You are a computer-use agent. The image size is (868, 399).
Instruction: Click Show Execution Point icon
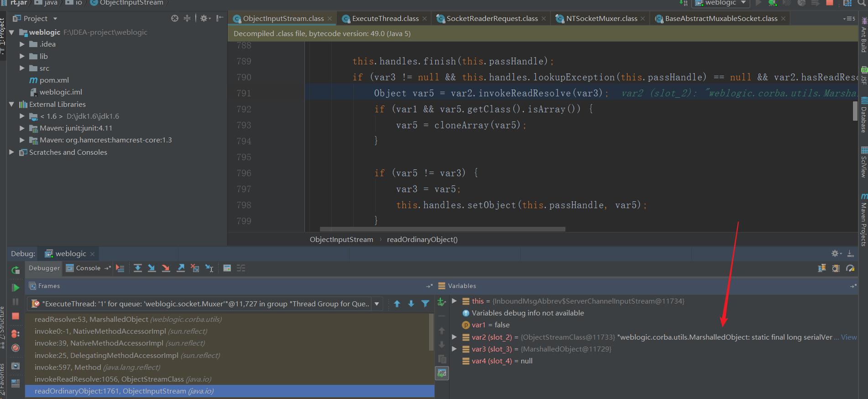120,268
